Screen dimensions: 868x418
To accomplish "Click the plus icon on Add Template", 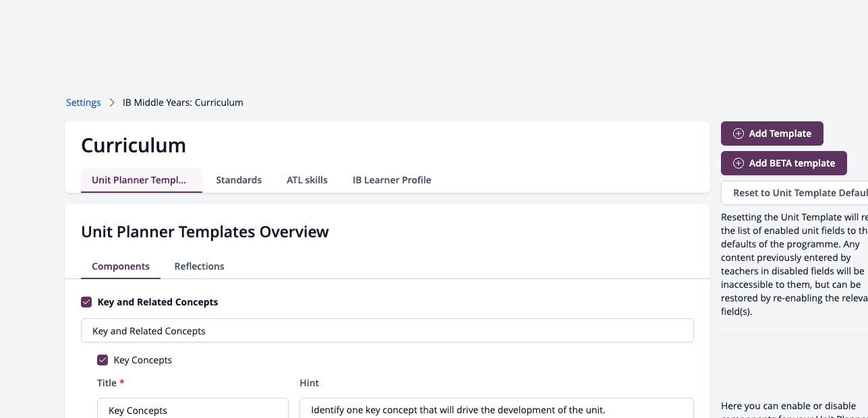I will pos(738,133).
